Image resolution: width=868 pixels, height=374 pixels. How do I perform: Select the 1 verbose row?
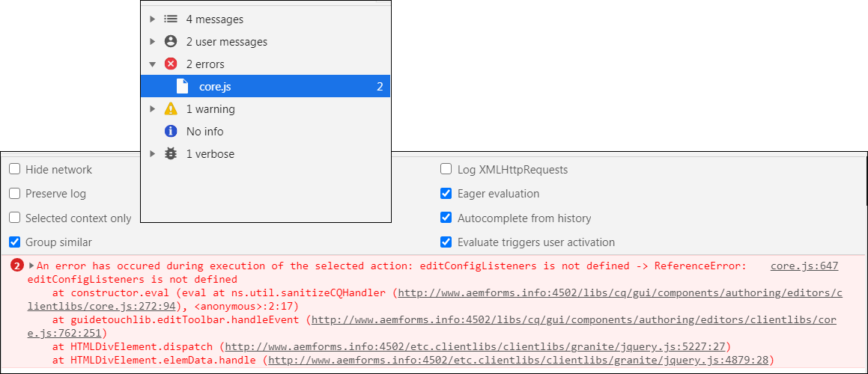coord(266,154)
